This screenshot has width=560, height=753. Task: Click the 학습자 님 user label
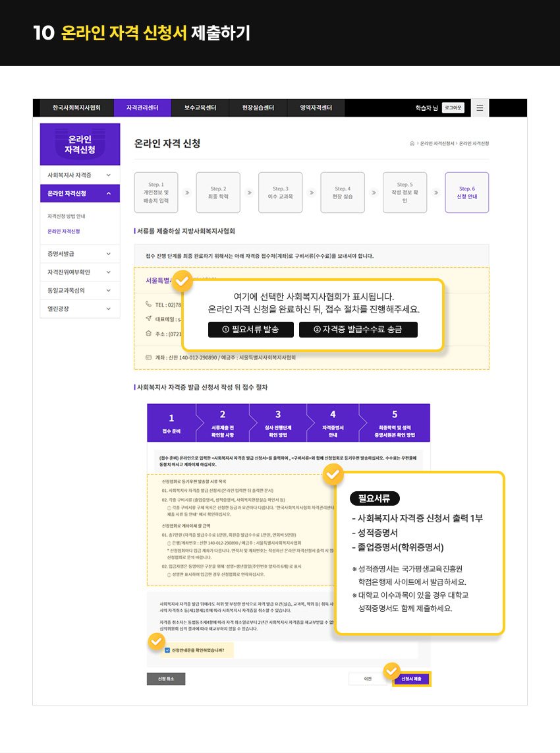(x=427, y=108)
